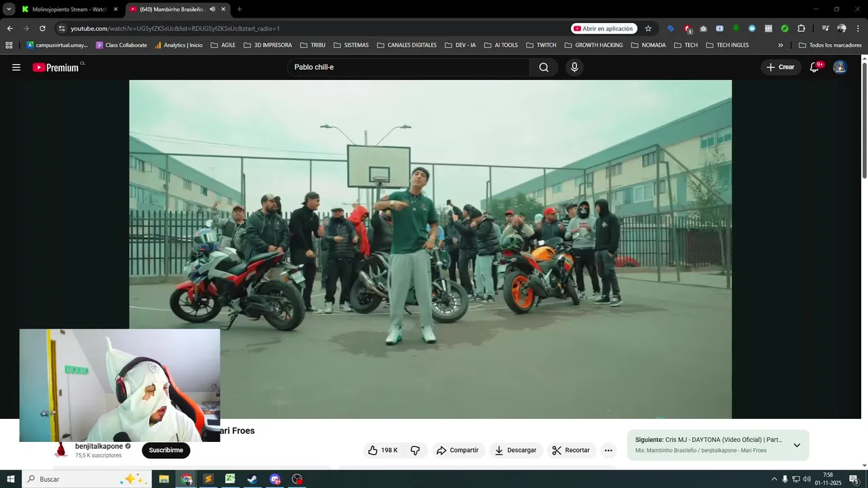Open the Class Collaborate bookmark
Screen dimensions: 868x488
pos(121,45)
